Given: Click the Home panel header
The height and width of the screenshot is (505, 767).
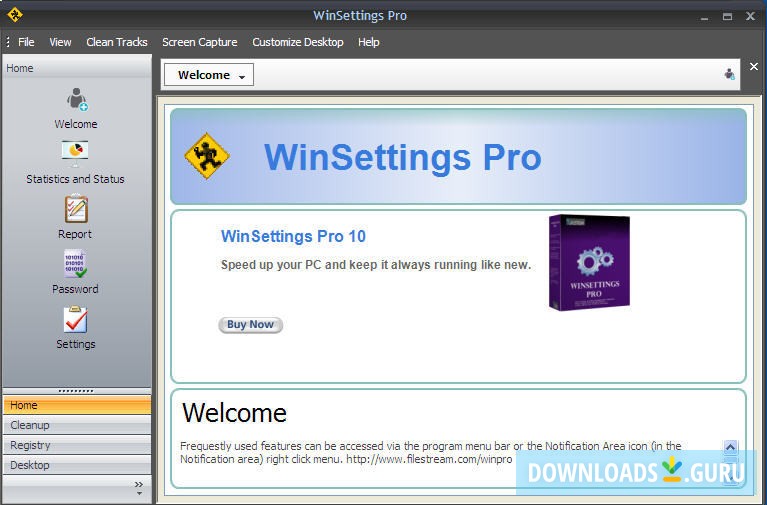Looking at the screenshot, I should tap(77, 68).
